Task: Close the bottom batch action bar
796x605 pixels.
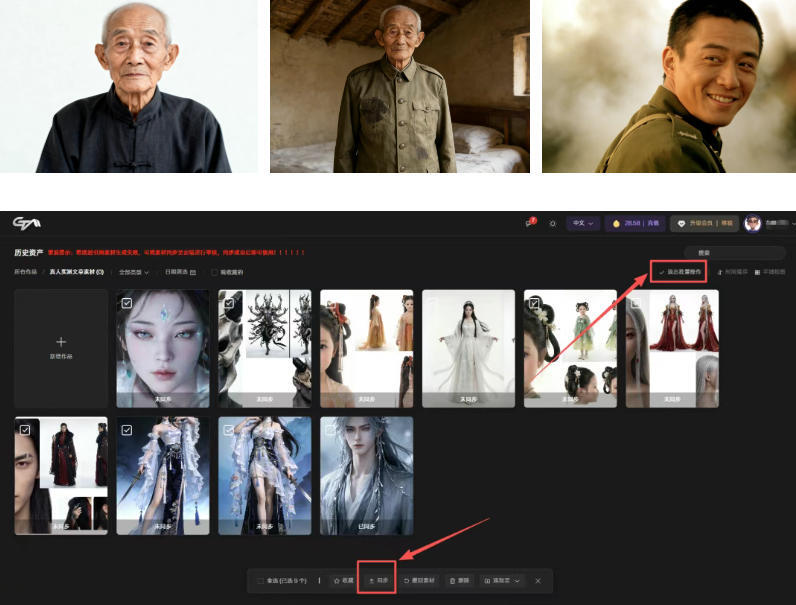Action: (x=537, y=580)
